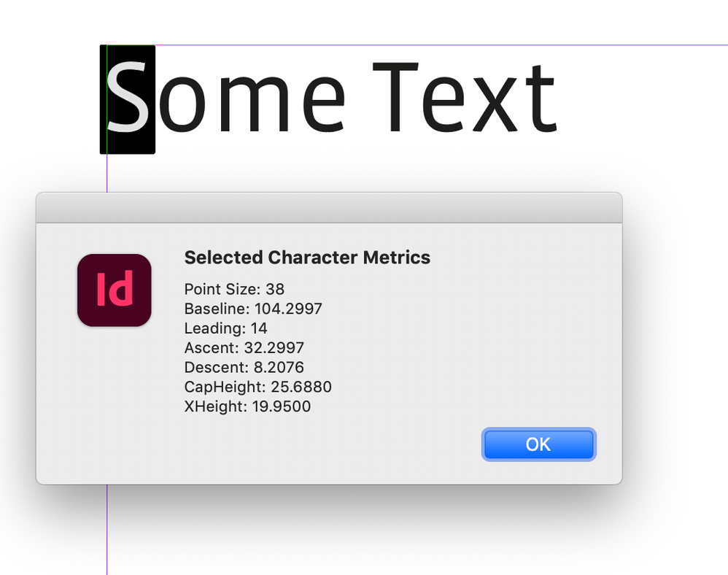
Task: Place cursor on letter m in Some
Action: 248,107
